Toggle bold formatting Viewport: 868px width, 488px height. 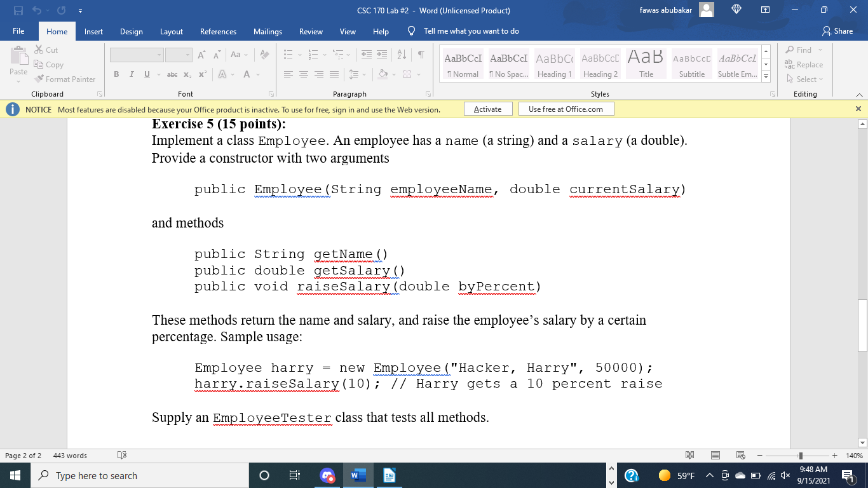click(x=116, y=74)
